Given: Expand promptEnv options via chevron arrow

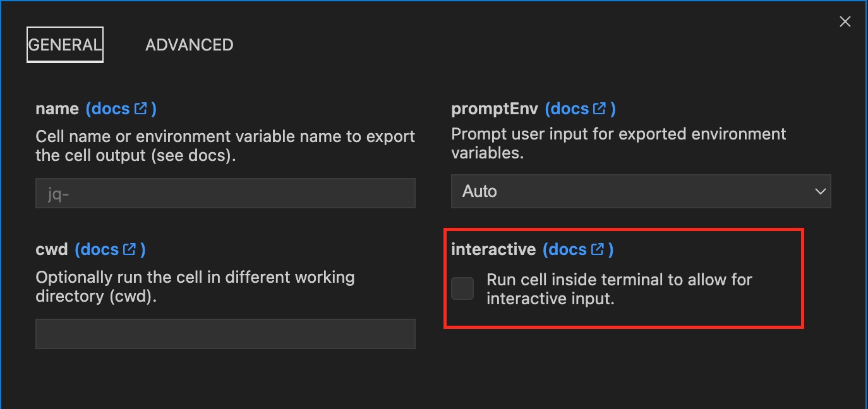Looking at the screenshot, I should point(820,191).
